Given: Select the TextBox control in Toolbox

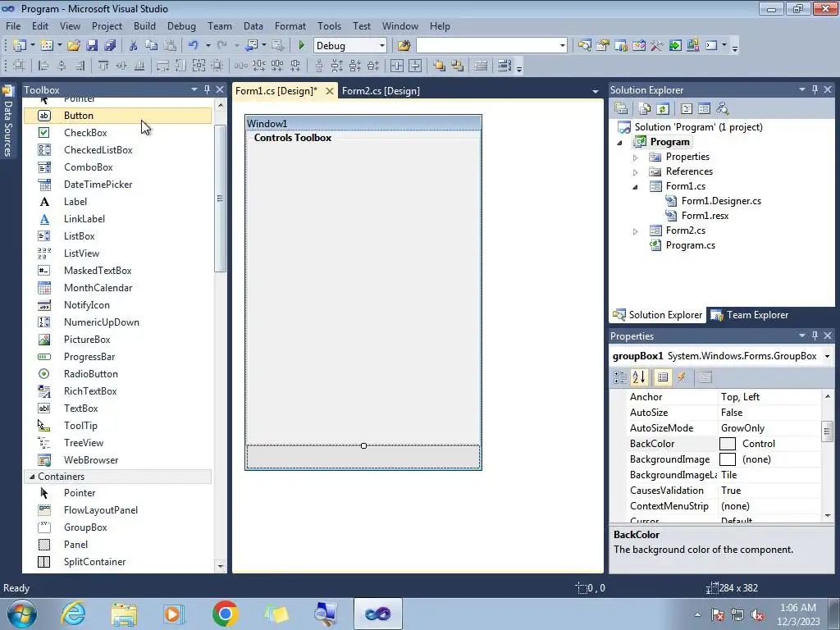Looking at the screenshot, I should (x=118, y=409).
